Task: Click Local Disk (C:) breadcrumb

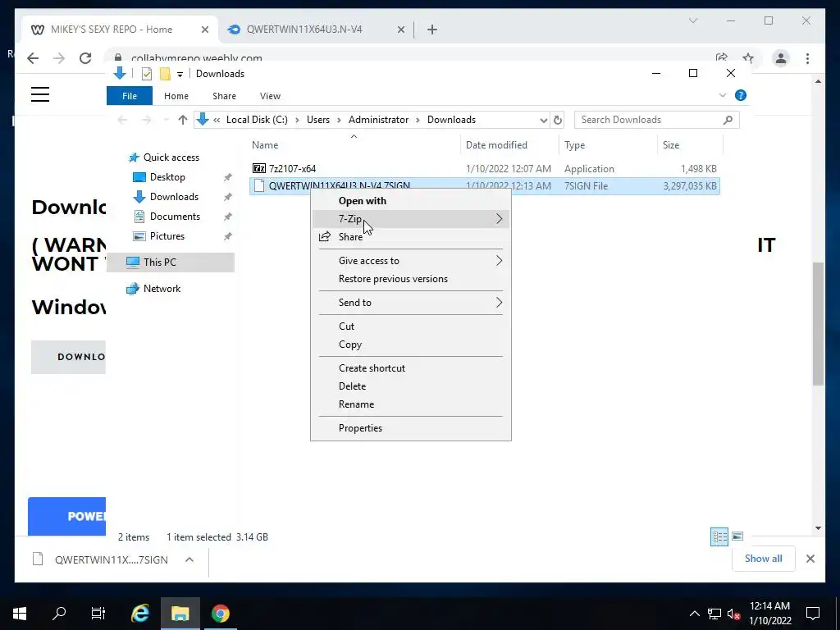Action: pyautogui.click(x=257, y=120)
